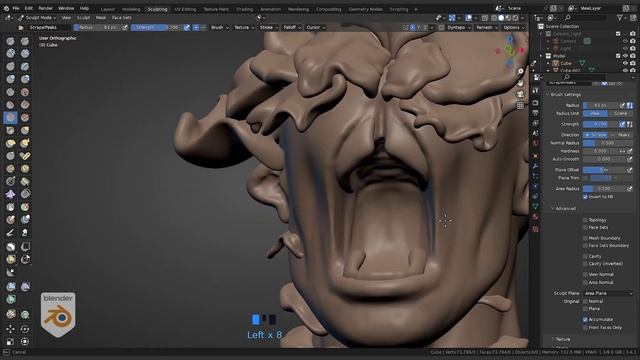
Task: Open the Face Sets menu
Action: (x=121, y=18)
